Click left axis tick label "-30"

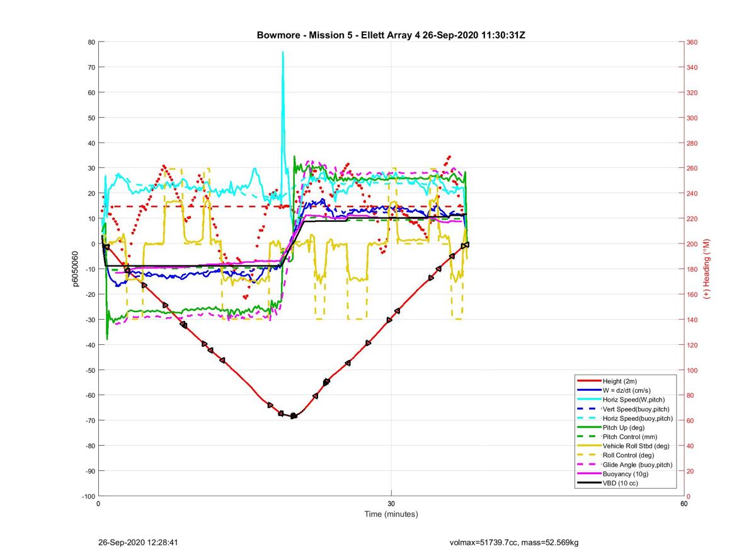coord(90,320)
